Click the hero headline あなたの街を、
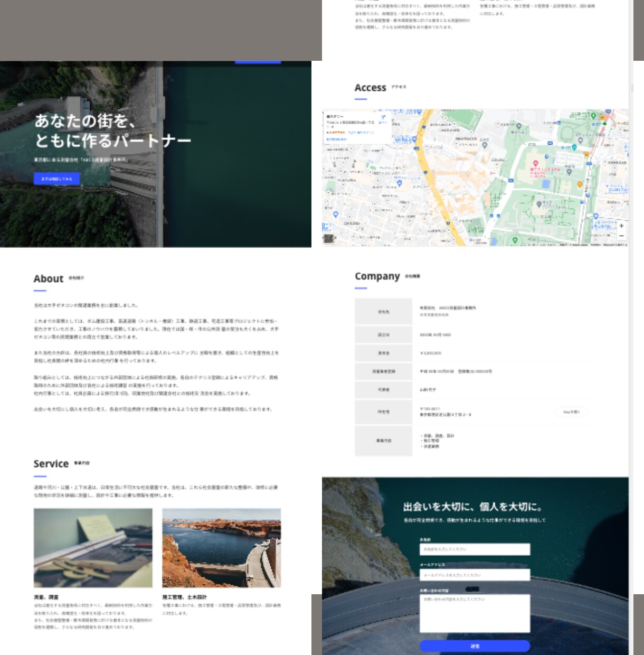 [x=85, y=121]
